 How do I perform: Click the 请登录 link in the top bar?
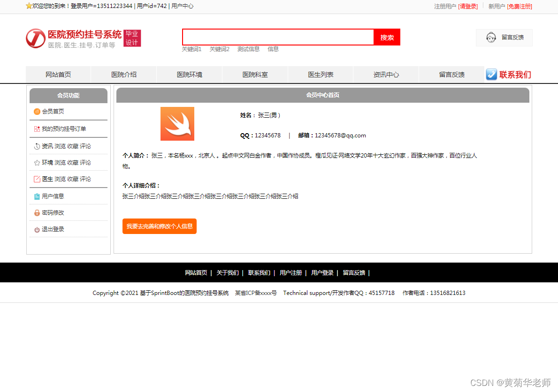pos(468,7)
